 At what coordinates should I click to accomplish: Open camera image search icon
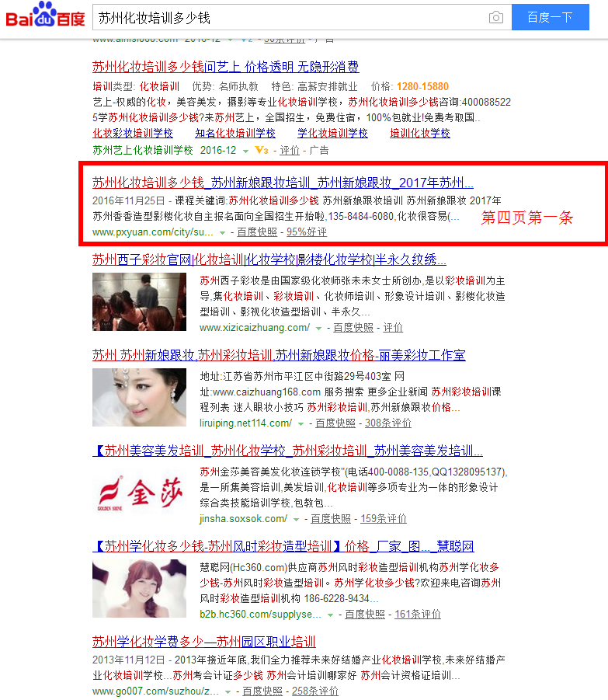(495, 17)
